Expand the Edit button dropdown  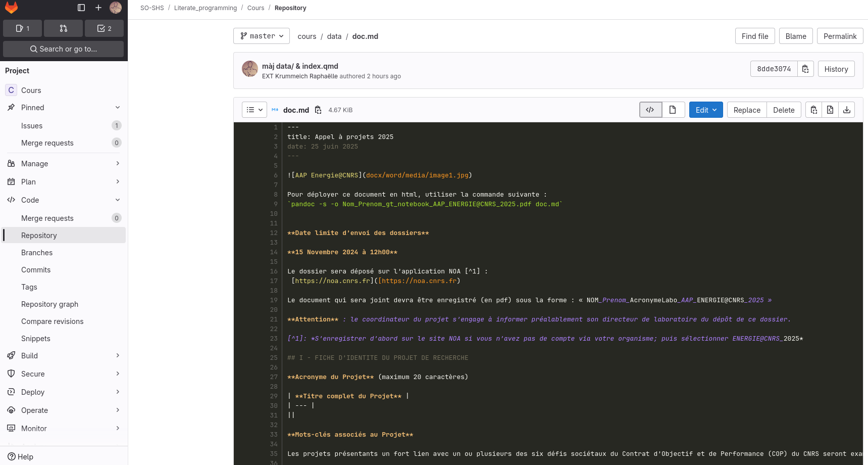tap(714, 110)
